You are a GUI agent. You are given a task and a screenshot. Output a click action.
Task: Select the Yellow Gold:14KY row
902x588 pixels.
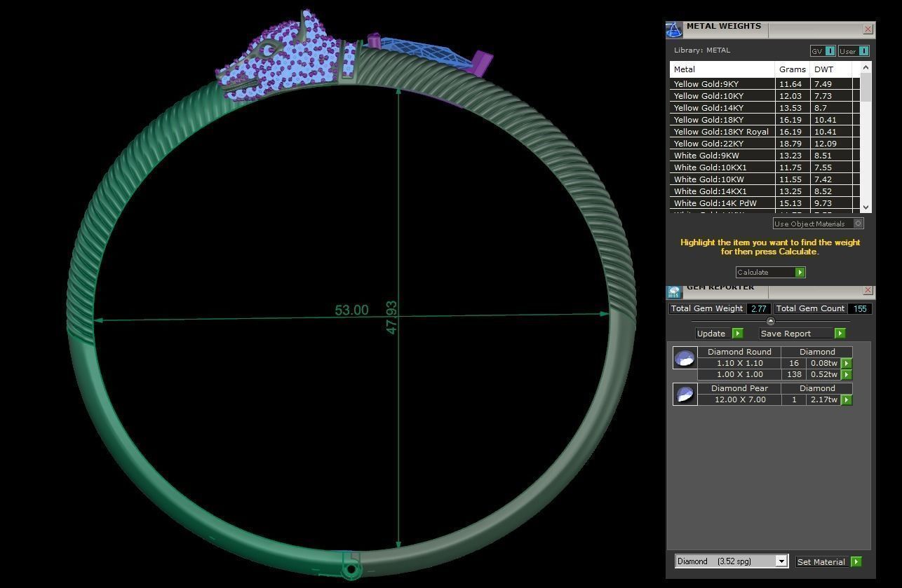tap(765, 108)
